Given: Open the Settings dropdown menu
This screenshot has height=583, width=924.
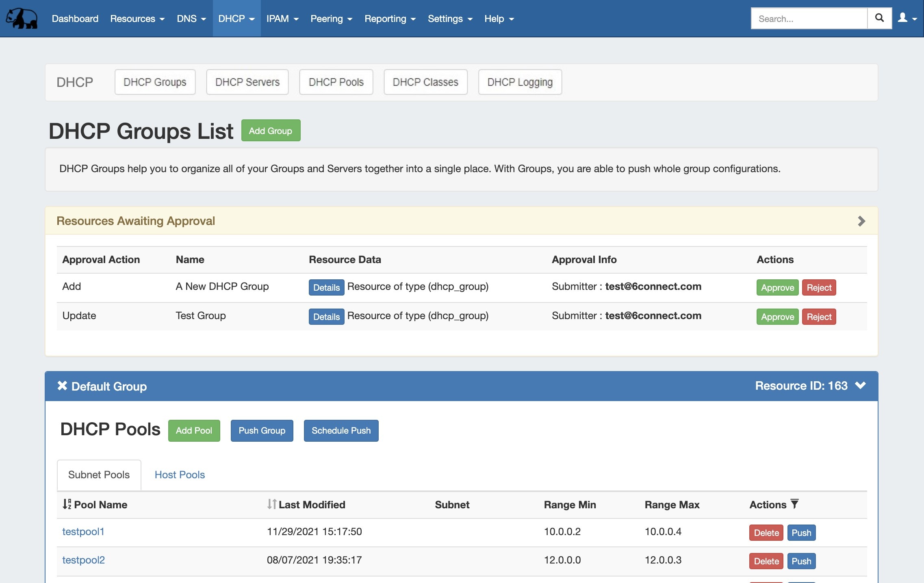Looking at the screenshot, I should (450, 19).
